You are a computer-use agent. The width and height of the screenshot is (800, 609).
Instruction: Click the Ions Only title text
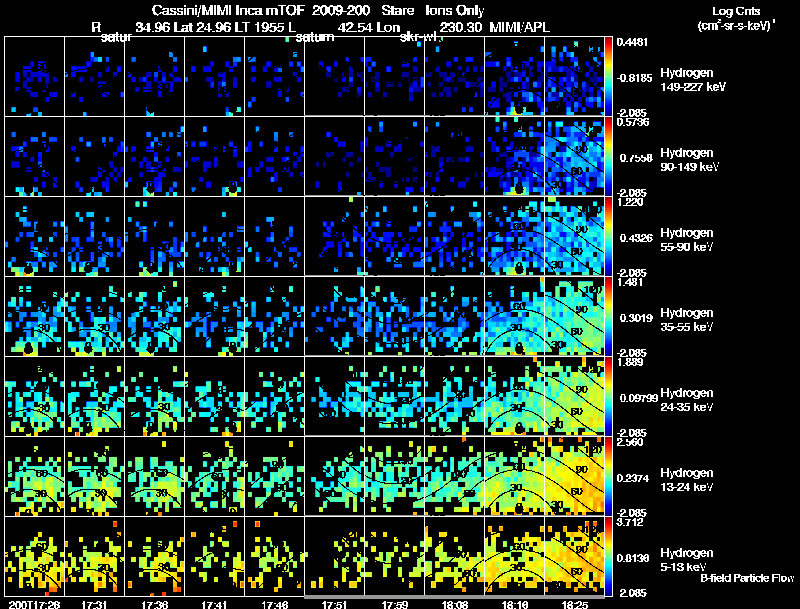point(455,10)
